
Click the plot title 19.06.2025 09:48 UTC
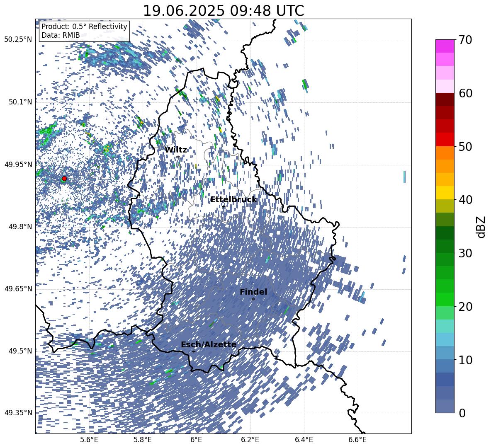point(224,11)
